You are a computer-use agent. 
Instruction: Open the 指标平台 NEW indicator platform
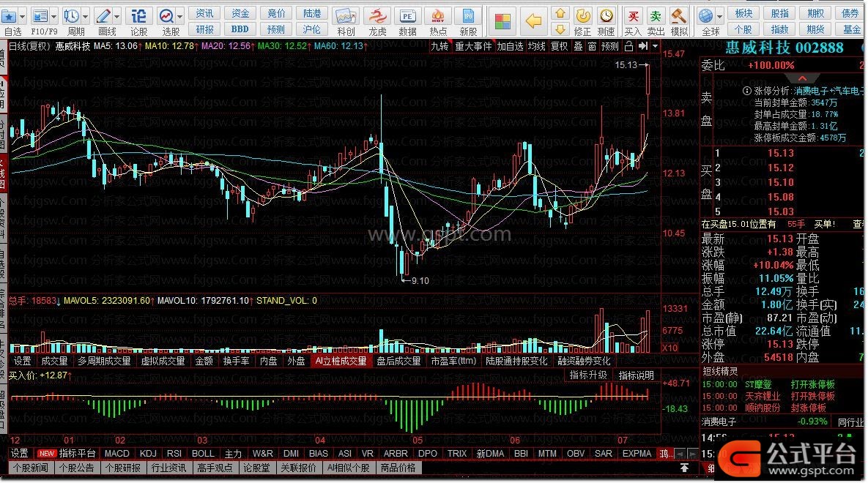pyautogui.click(x=67, y=454)
